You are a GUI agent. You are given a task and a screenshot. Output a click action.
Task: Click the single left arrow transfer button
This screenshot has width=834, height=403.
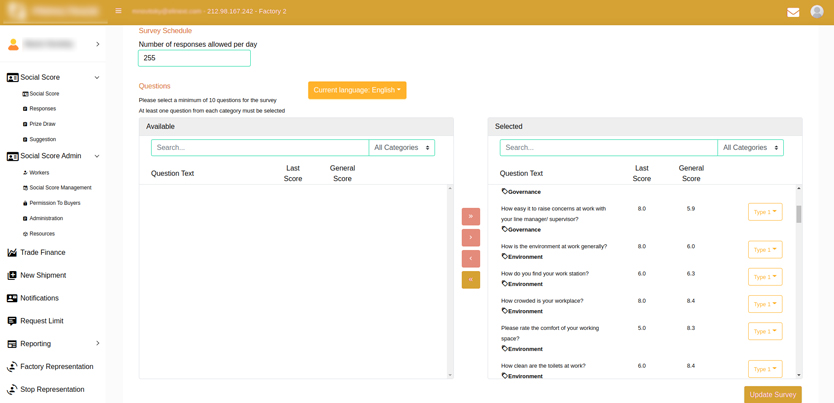coord(471,258)
